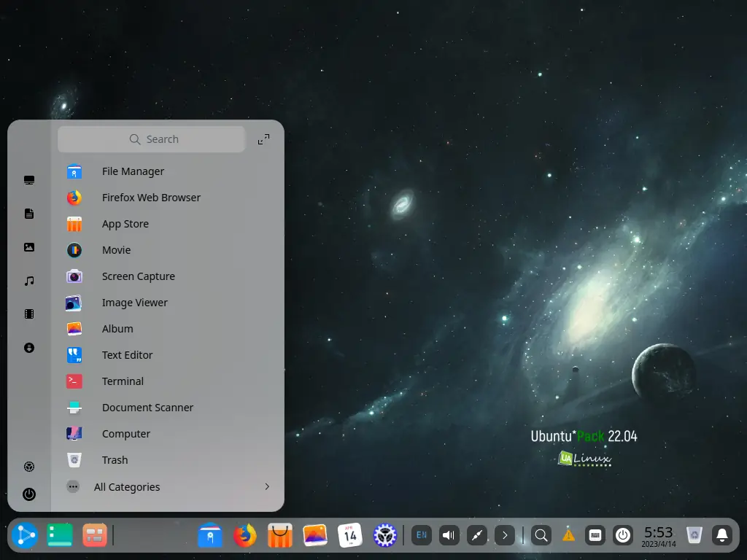Open Downloads shortcut in launcher sidebar

coord(29,348)
